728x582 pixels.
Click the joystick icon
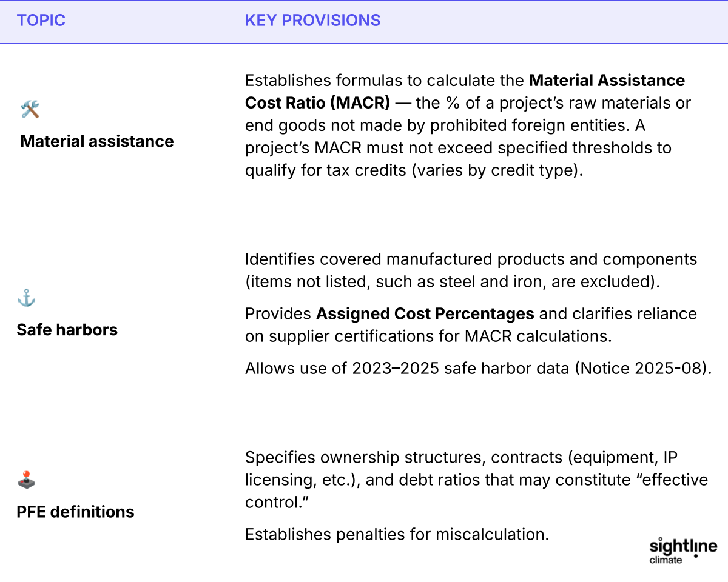pos(26,480)
